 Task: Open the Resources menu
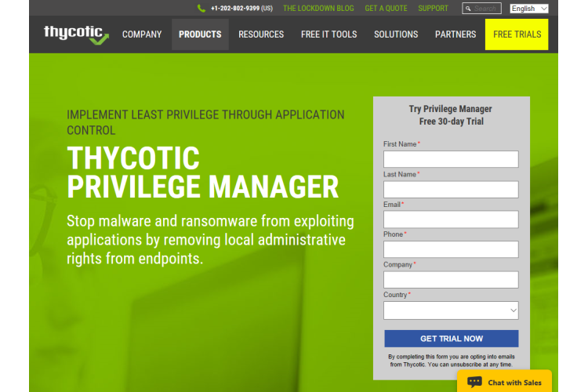tap(261, 34)
